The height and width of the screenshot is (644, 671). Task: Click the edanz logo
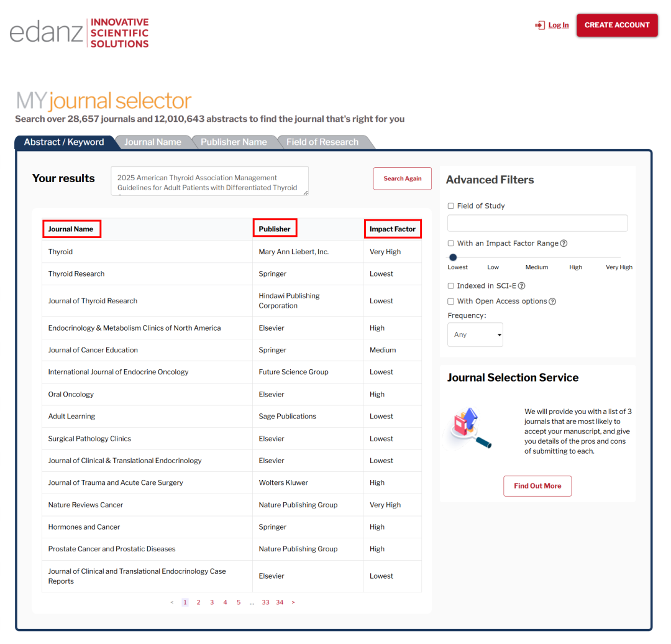point(79,33)
